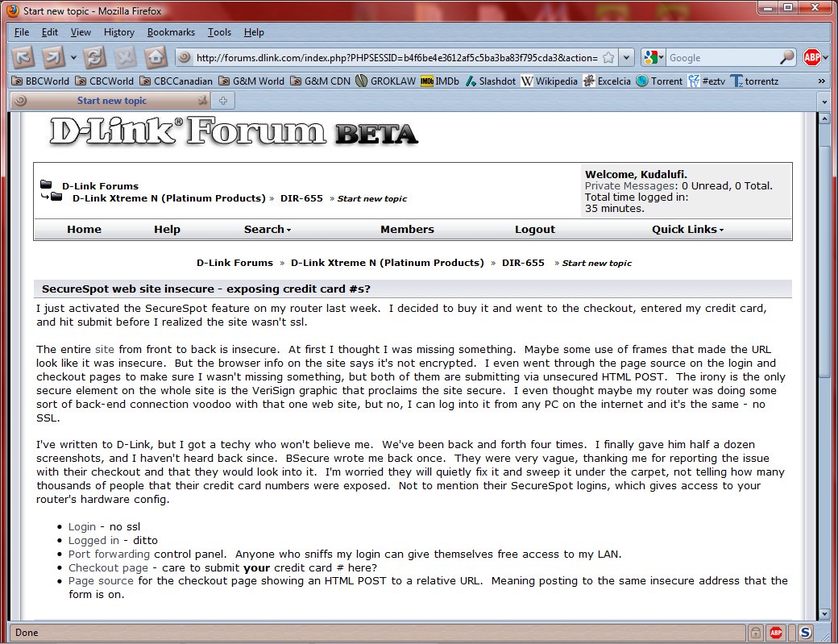Open the #eztv bookmark
This screenshot has width=838, height=644.
click(x=707, y=81)
